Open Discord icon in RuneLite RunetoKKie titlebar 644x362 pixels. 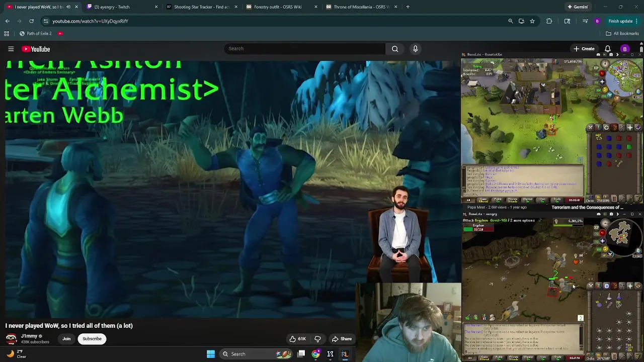point(598,54)
